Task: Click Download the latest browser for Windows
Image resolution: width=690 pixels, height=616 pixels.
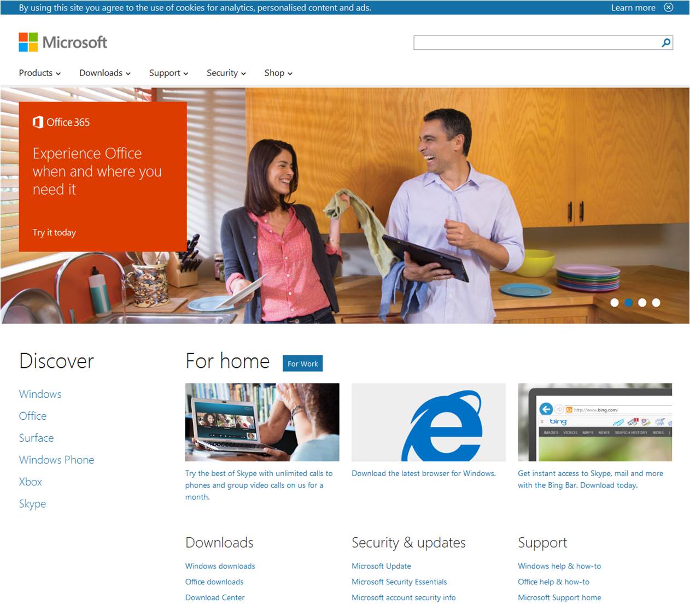Action: (424, 473)
